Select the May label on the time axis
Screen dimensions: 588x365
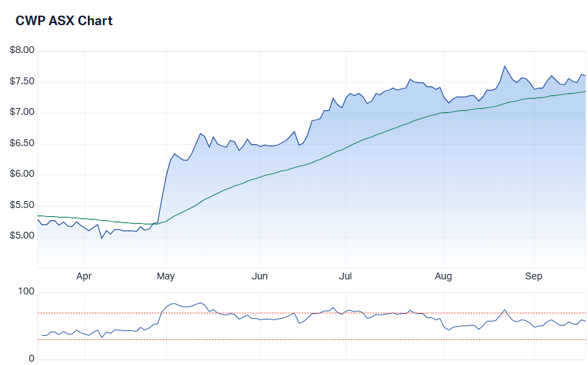(x=165, y=277)
